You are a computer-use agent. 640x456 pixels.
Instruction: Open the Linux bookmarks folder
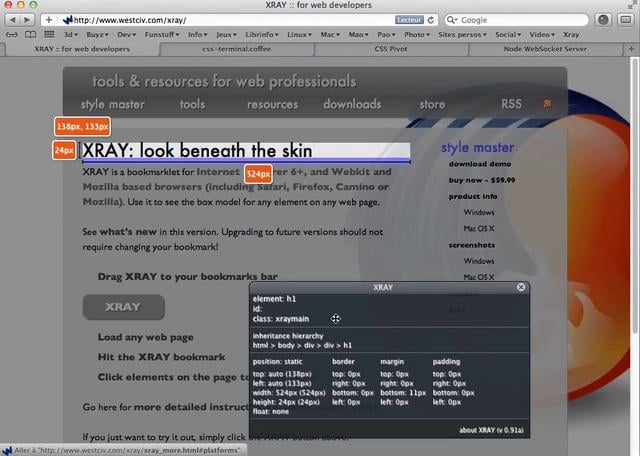pyautogui.click(x=299, y=35)
